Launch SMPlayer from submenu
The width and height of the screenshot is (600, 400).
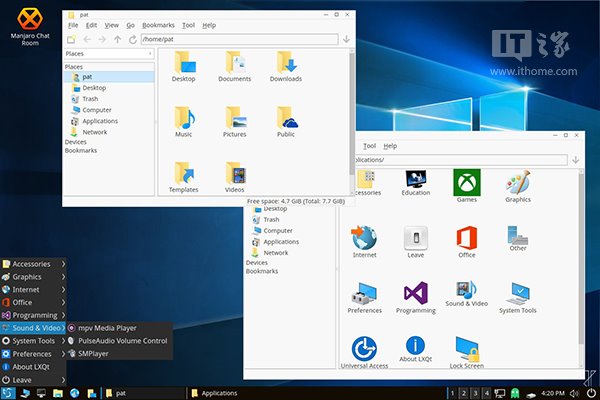[x=119, y=354]
